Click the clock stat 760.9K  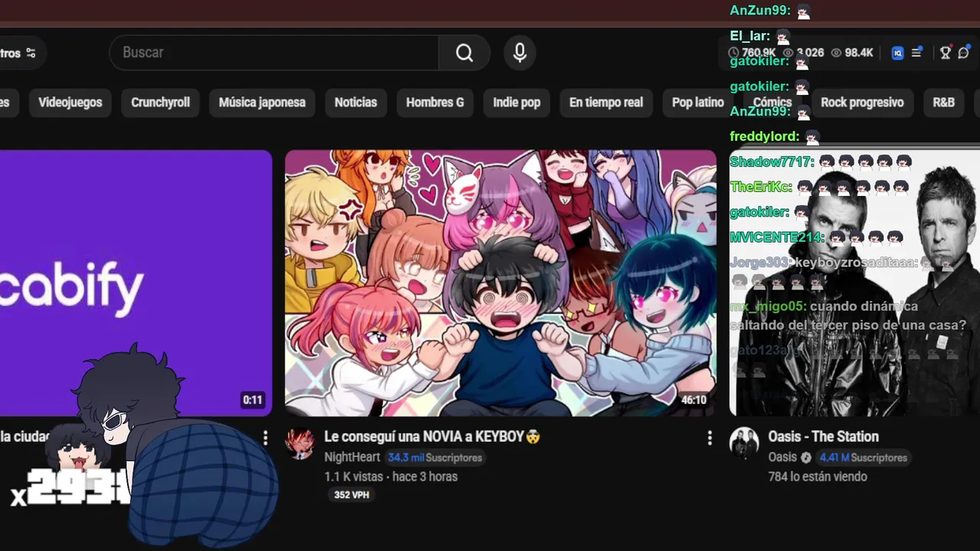coord(753,53)
